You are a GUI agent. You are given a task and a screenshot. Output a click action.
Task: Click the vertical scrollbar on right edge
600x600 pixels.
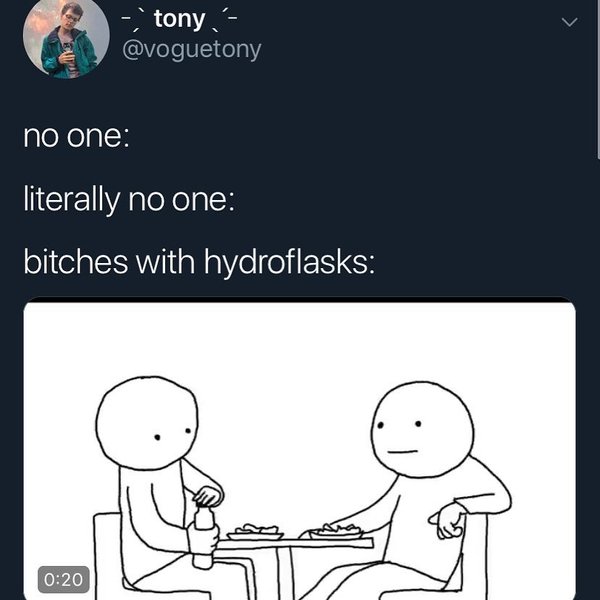(x=597, y=80)
